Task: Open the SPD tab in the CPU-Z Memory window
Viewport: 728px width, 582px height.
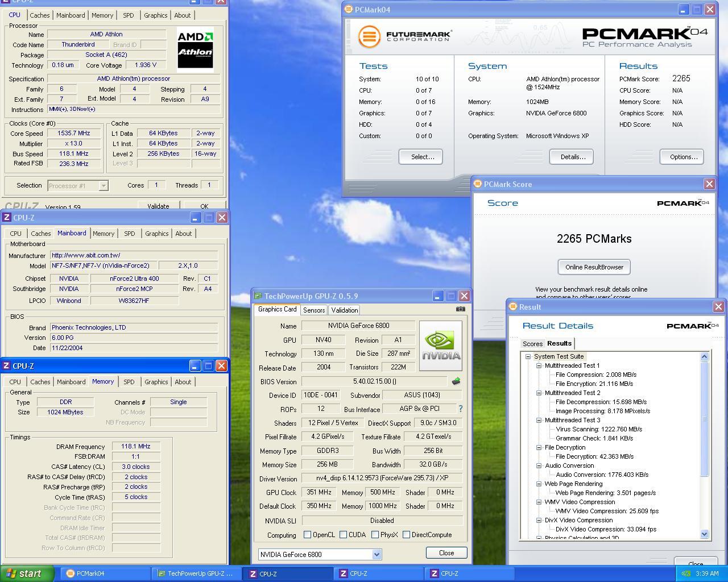Action: pyautogui.click(x=129, y=382)
